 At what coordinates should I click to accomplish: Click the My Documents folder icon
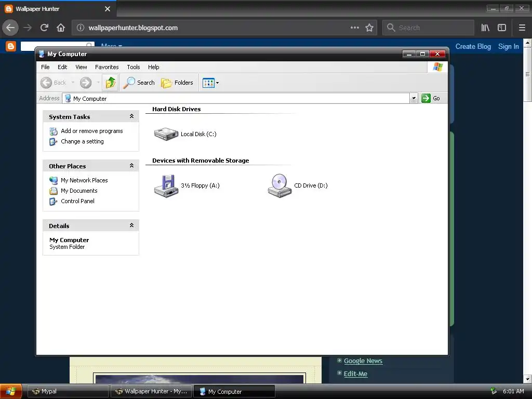pyautogui.click(x=54, y=191)
